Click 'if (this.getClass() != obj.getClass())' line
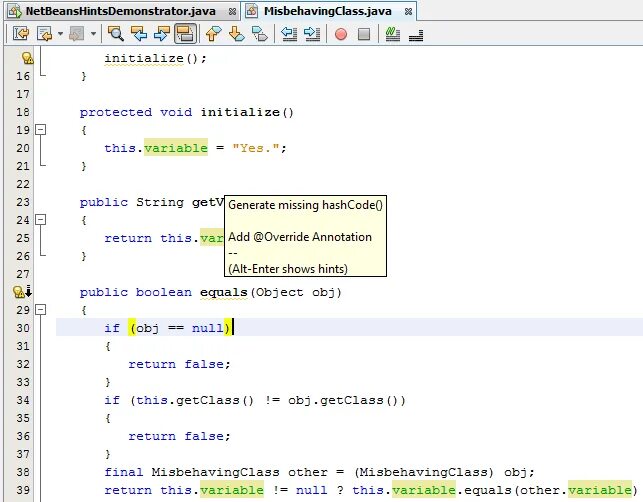 tap(255, 400)
